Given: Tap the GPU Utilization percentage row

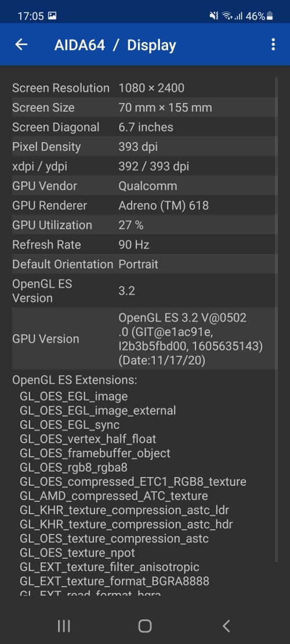Looking at the screenshot, I should point(143,225).
